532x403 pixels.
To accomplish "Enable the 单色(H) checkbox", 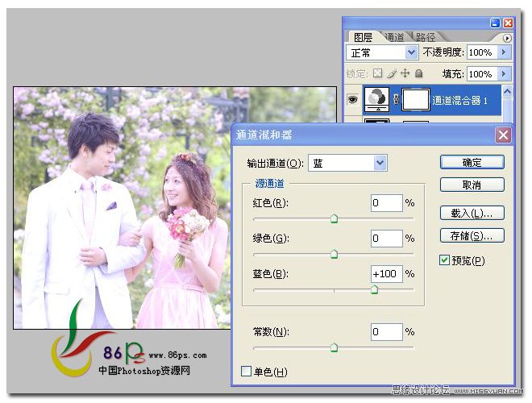I will (x=246, y=371).
